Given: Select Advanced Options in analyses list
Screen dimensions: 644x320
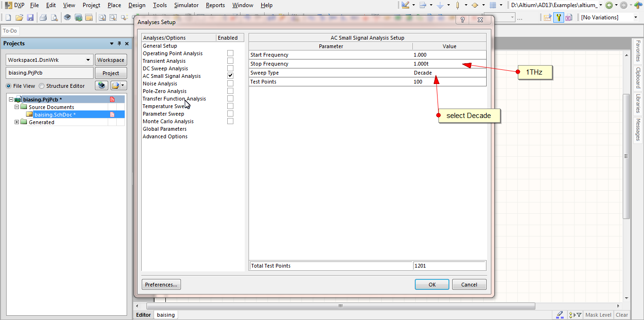Looking at the screenshot, I should [x=165, y=136].
